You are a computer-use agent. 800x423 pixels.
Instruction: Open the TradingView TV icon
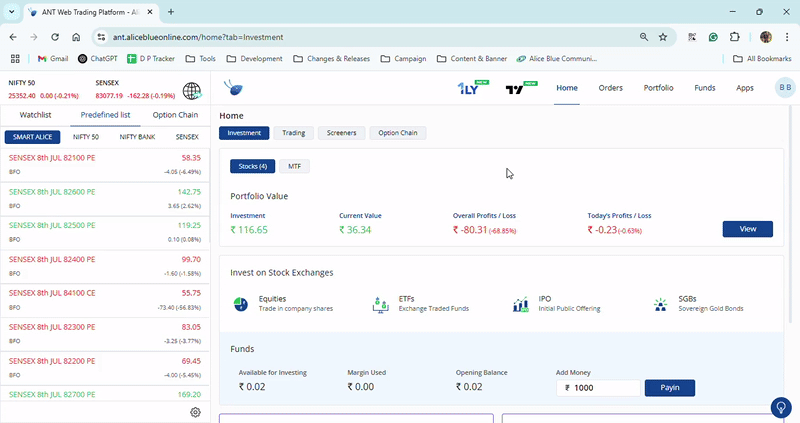(521, 88)
